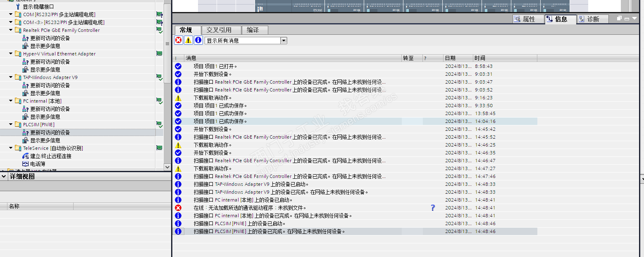
Task: Select 显示更多信息 under PLCSIM [PN/IE]
Action: [45, 140]
